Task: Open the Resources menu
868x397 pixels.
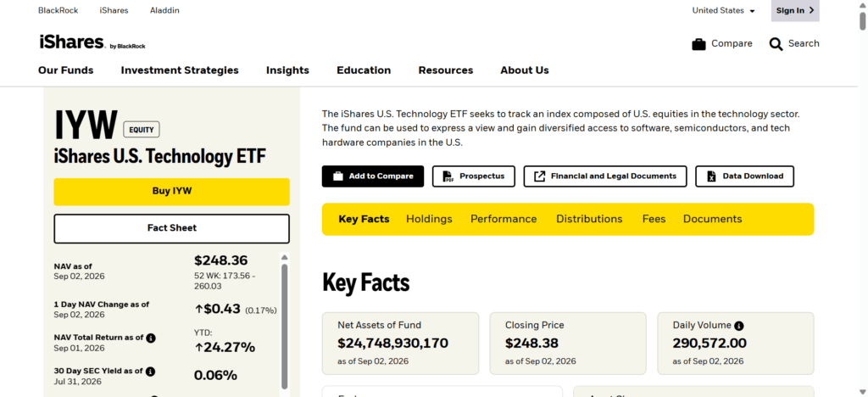Action: 446,70
